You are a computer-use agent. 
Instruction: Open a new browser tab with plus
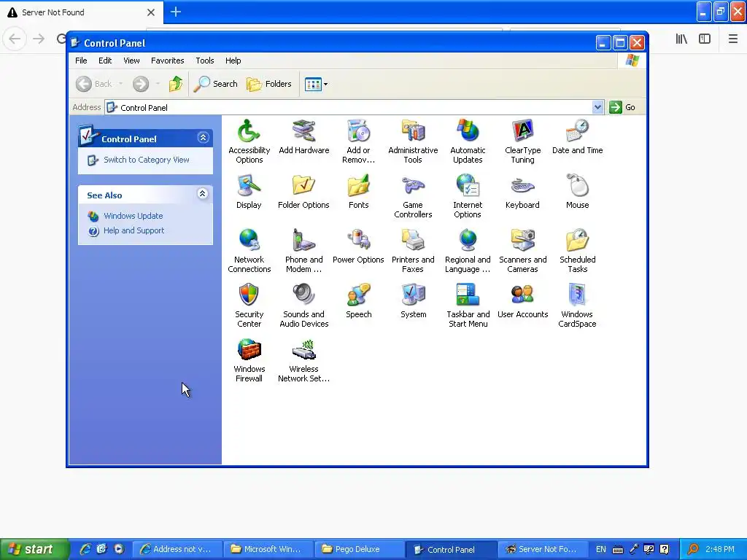[x=176, y=12]
